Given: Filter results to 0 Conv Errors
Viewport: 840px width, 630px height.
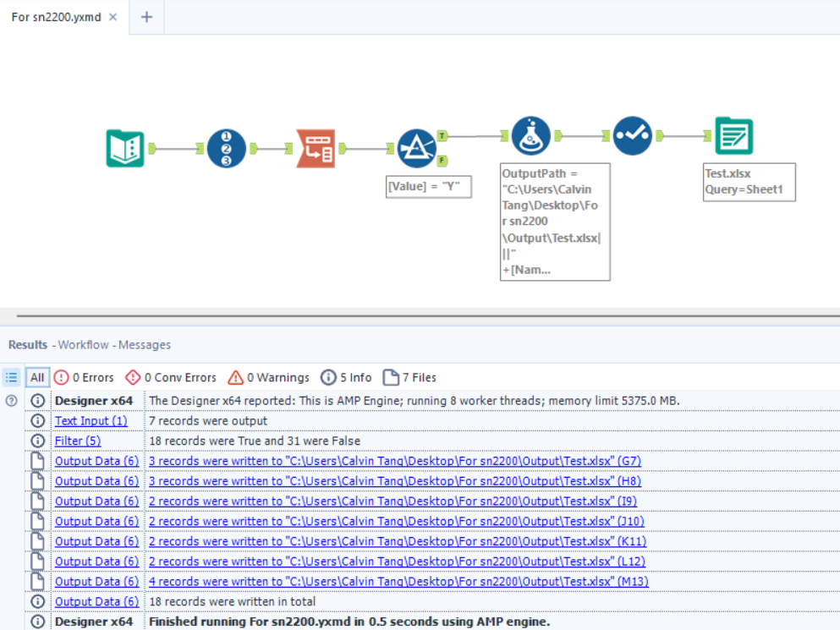Looking at the screenshot, I should (171, 377).
